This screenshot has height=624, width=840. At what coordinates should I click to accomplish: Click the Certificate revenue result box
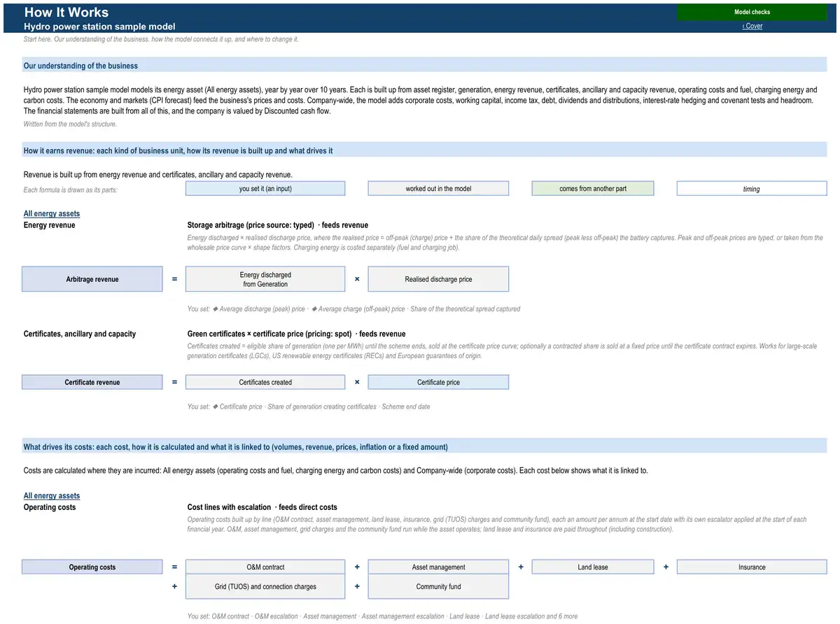92,383
